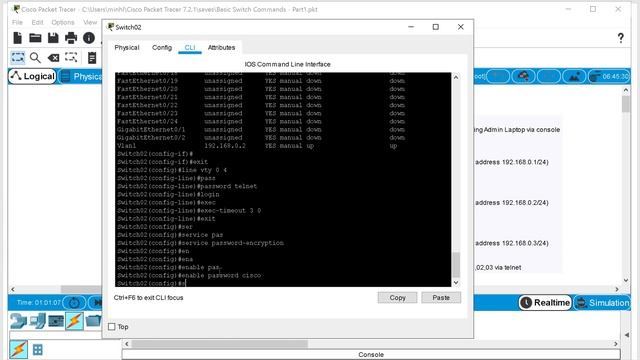Open the Attributes tab in Switch02
Screen dimensions: 640x360
pos(222,48)
